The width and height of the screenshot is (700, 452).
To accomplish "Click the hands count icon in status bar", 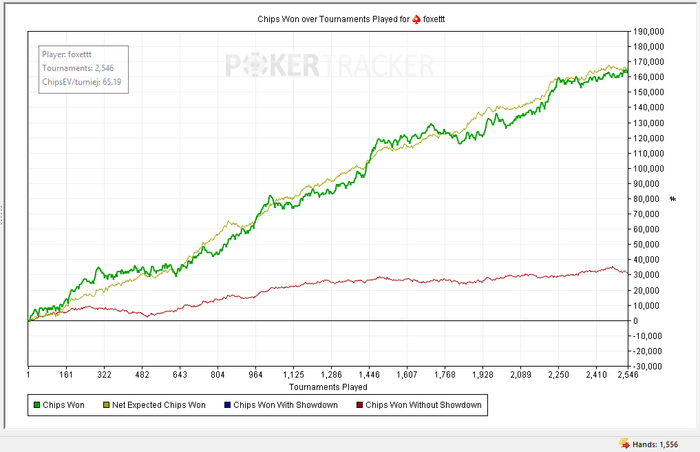I will 624,444.
